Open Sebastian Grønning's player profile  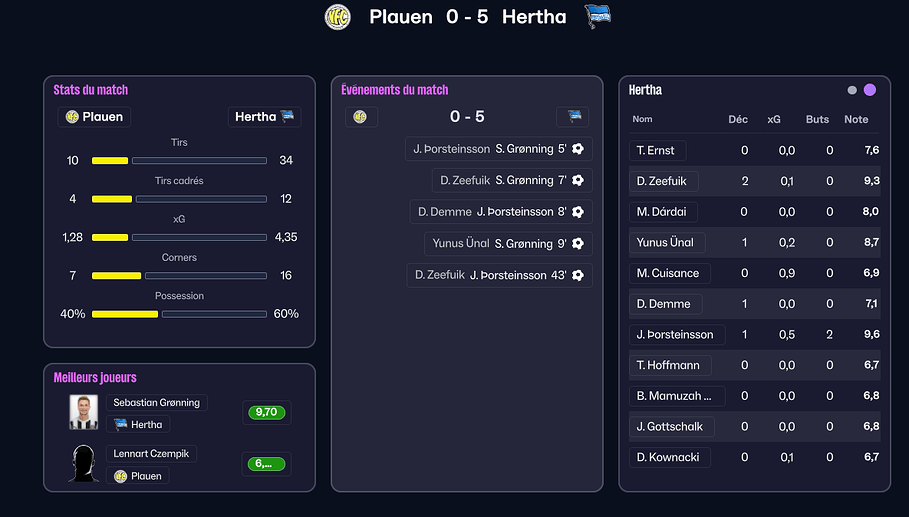(156, 402)
